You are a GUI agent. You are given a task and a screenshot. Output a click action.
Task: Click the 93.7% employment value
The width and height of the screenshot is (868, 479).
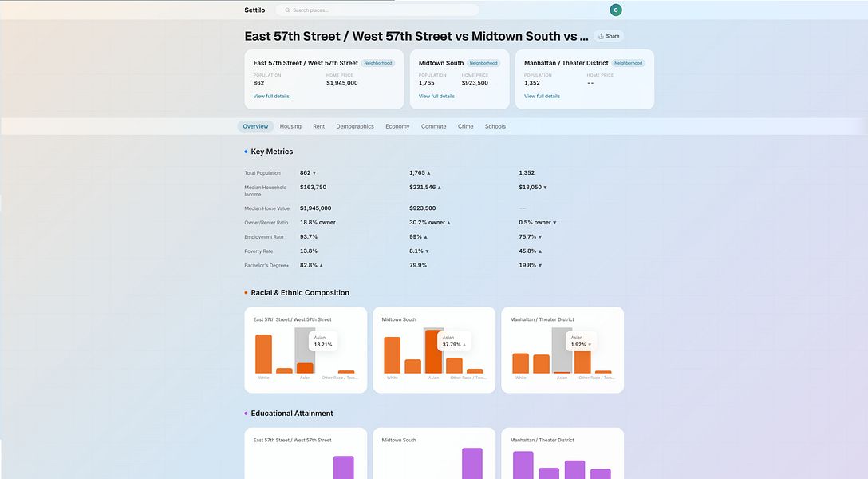pyautogui.click(x=308, y=237)
